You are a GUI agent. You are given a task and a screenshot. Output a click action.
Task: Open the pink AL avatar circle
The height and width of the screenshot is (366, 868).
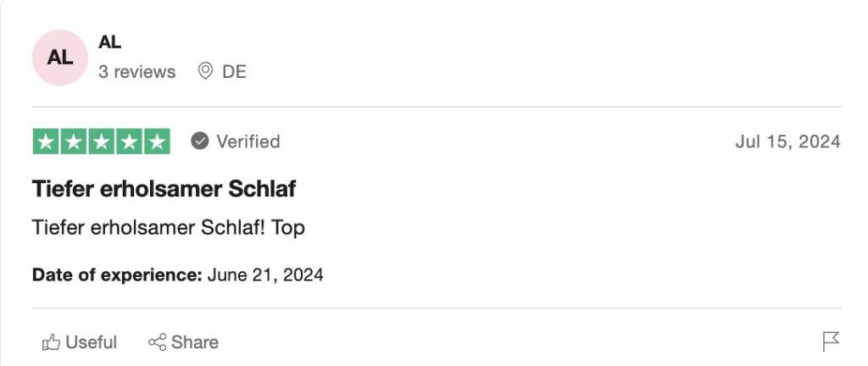[59, 58]
